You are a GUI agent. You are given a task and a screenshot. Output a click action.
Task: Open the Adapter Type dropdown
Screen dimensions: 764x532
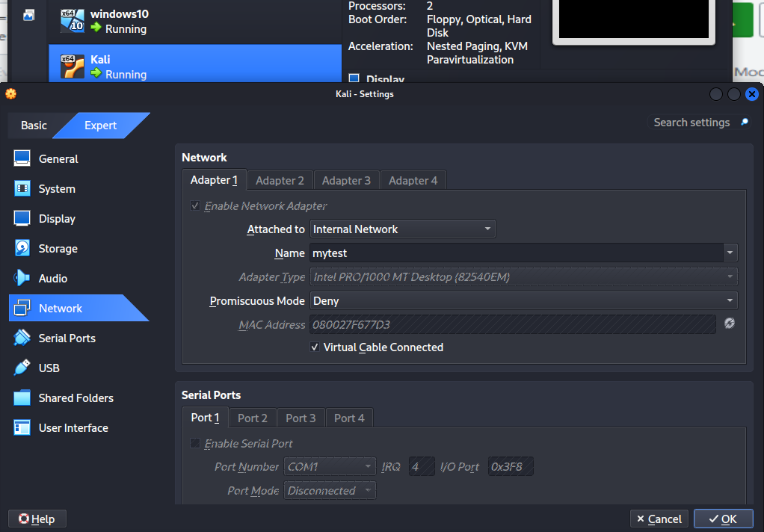point(524,276)
